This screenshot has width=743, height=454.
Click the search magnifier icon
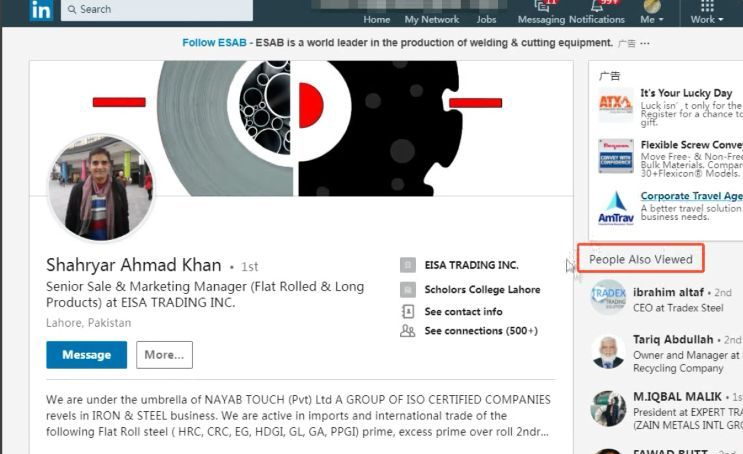coord(72,9)
